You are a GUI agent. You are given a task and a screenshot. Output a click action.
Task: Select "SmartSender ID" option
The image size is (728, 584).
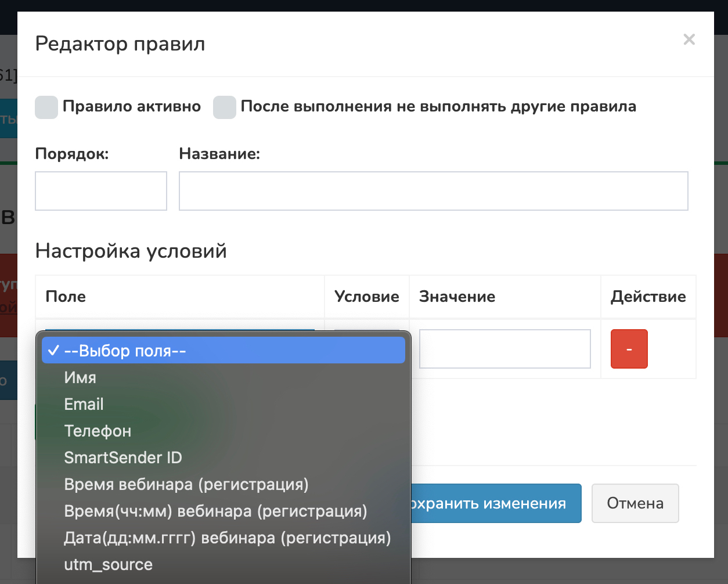pos(123,458)
